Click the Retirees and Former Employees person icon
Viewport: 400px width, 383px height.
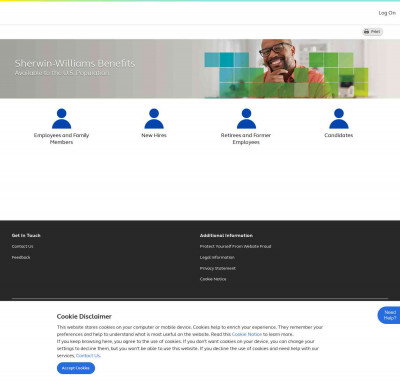click(x=246, y=118)
